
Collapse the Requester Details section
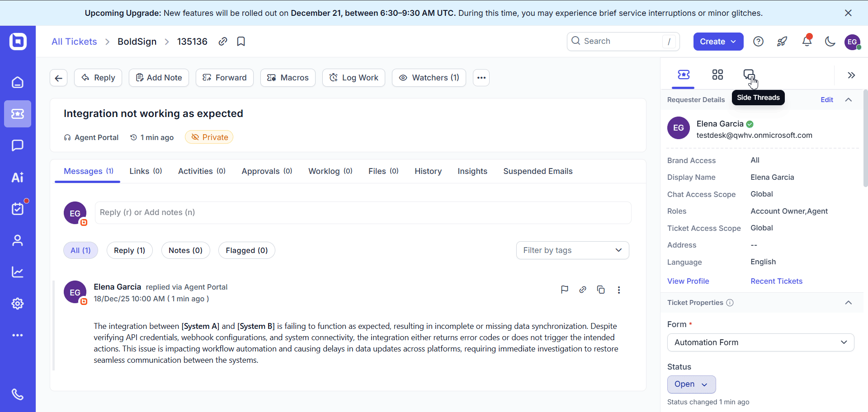(849, 99)
